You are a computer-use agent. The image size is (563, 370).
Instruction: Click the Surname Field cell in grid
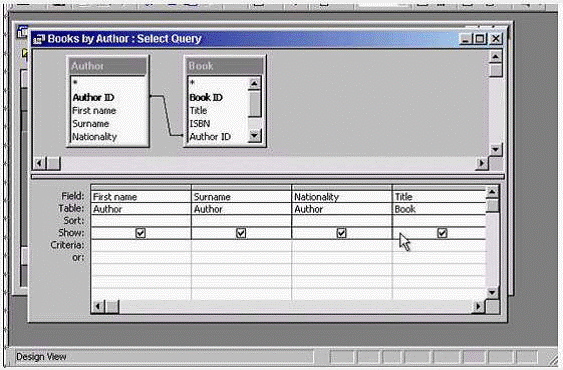click(242, 197)
